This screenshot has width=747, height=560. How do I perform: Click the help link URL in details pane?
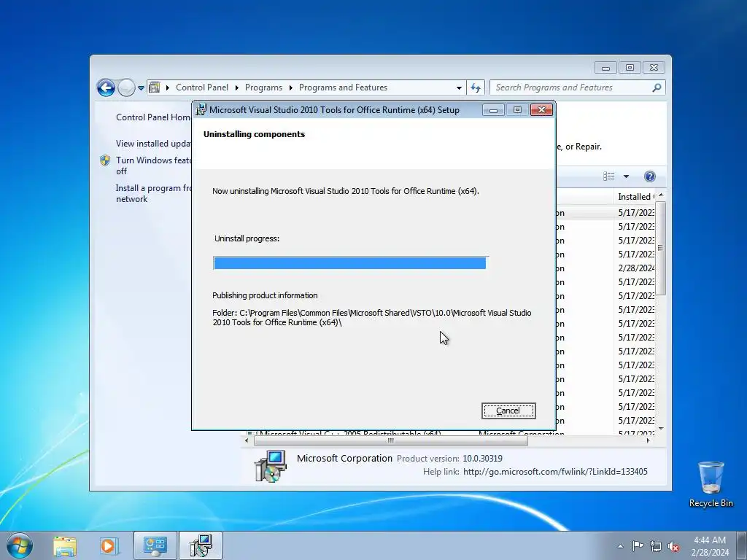point(555,472)
